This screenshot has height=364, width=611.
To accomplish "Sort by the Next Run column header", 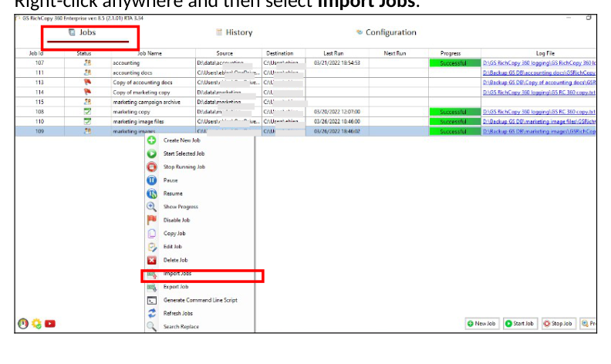I will tap(395, 53).
